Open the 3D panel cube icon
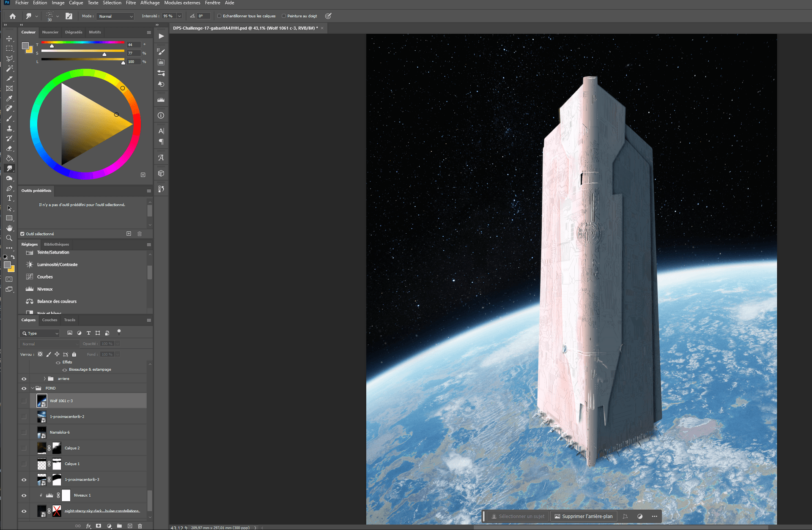Screen dimensions: 812x530 pos(161,173)
